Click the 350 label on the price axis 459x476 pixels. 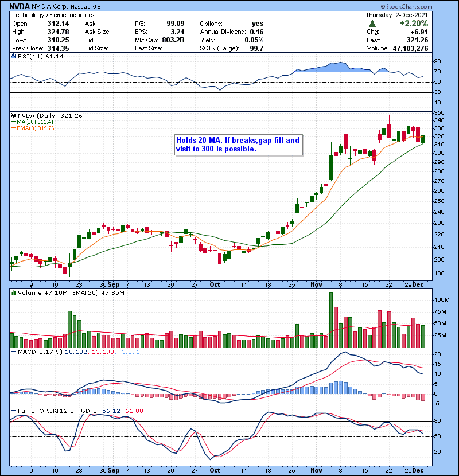coord(439,112)
